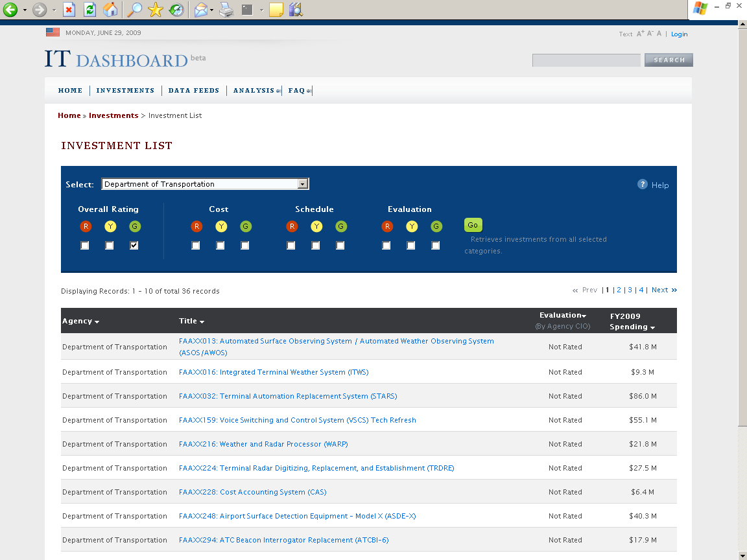This screenshot has width=747, height=560.
Task: Open the yellow note toolbar icon
Action: coord(276,10)
